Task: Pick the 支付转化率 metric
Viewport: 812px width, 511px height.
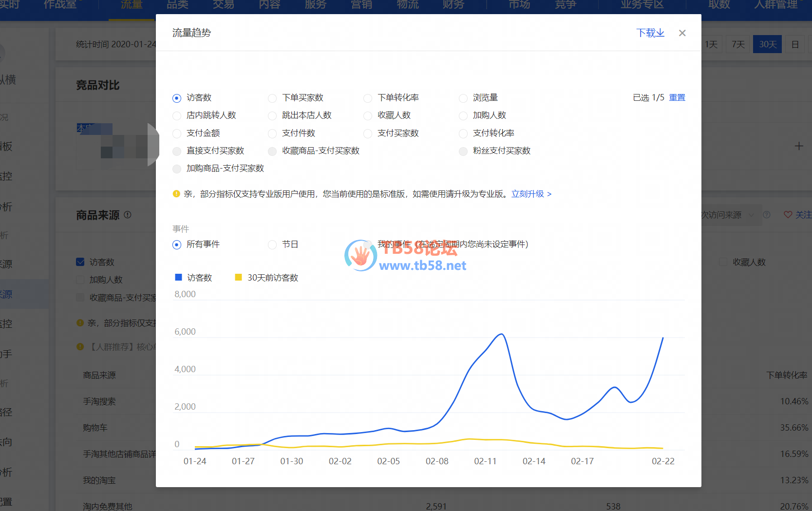Action: [463, 133]
